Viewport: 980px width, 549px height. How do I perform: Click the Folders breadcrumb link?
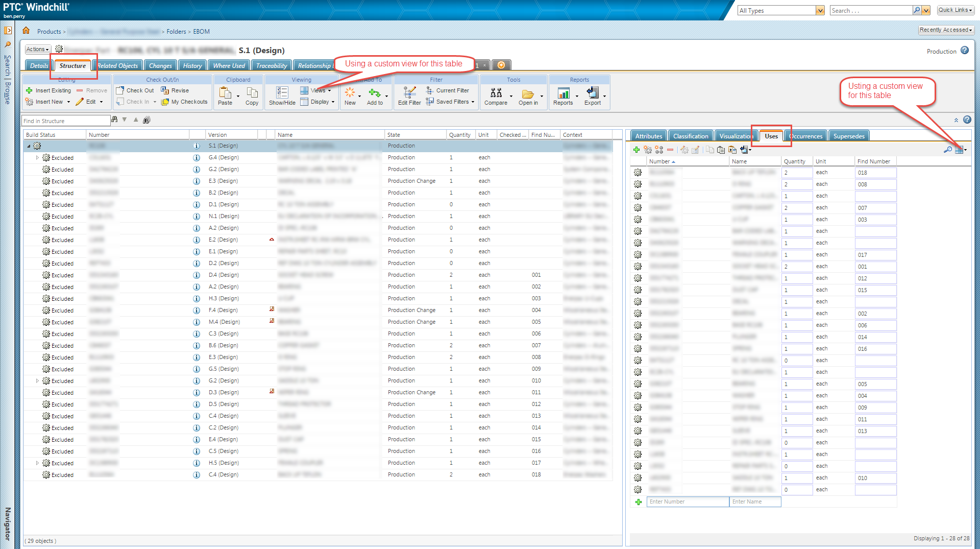click(x=176, y=31)
